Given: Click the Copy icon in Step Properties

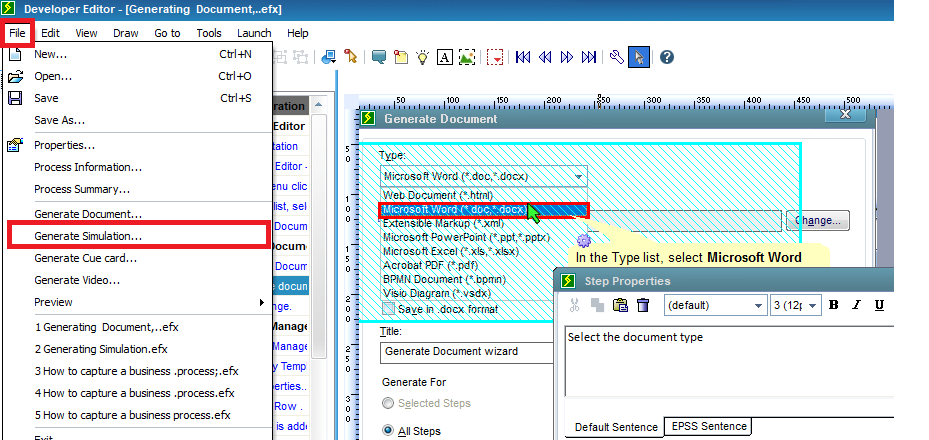Looking at the screenshot, I should (597, 305).
